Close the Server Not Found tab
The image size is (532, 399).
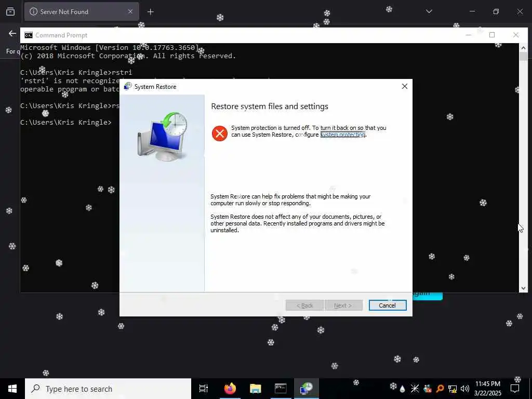pyautogui.click(x=130, y=11)
